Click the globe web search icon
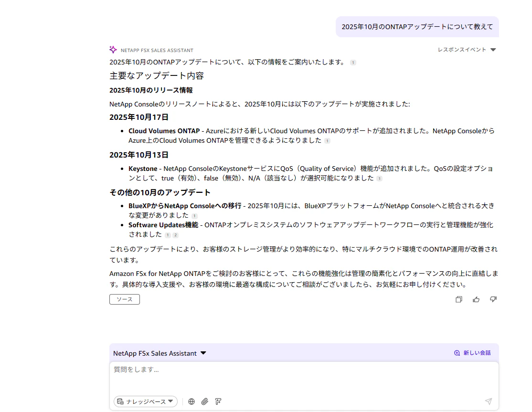Image resolution: width=532 pixels, height=412 pixels. (192, 401)
